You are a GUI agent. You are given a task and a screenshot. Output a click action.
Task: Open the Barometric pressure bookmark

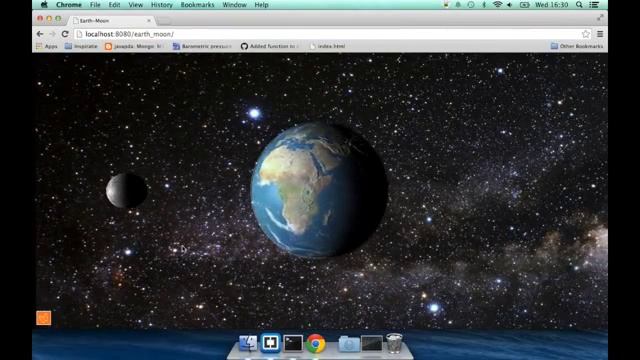pos(202,46)
